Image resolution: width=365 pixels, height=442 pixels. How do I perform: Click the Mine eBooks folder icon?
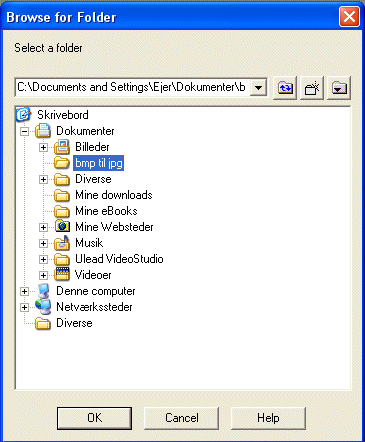coord(62,211)
